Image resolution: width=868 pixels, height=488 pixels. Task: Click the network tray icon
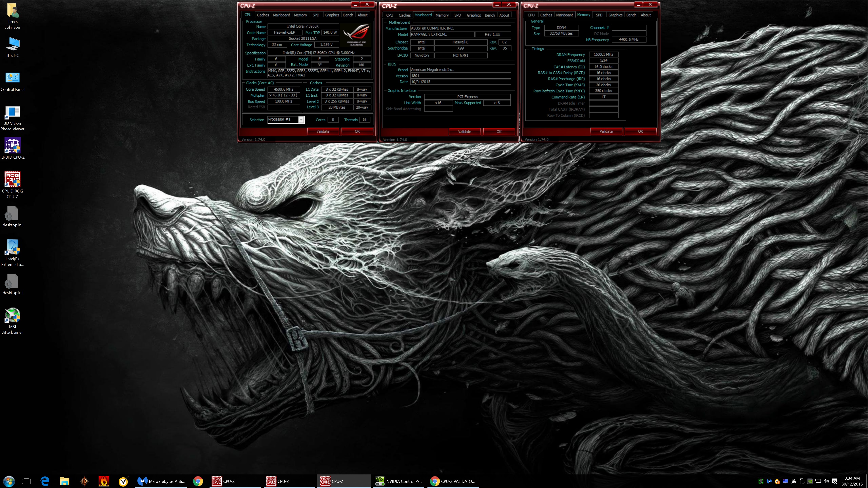click(x=818, y=481)
